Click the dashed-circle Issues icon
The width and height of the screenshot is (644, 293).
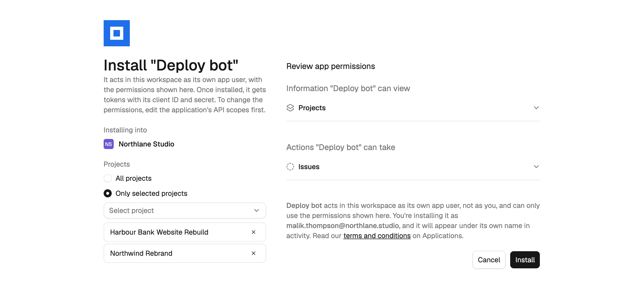[290, 167]
